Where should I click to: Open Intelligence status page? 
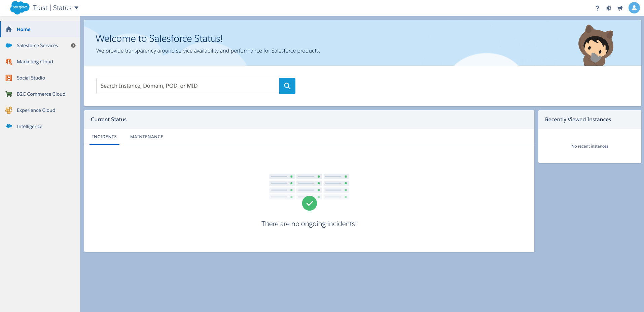(x=30, y=126)
